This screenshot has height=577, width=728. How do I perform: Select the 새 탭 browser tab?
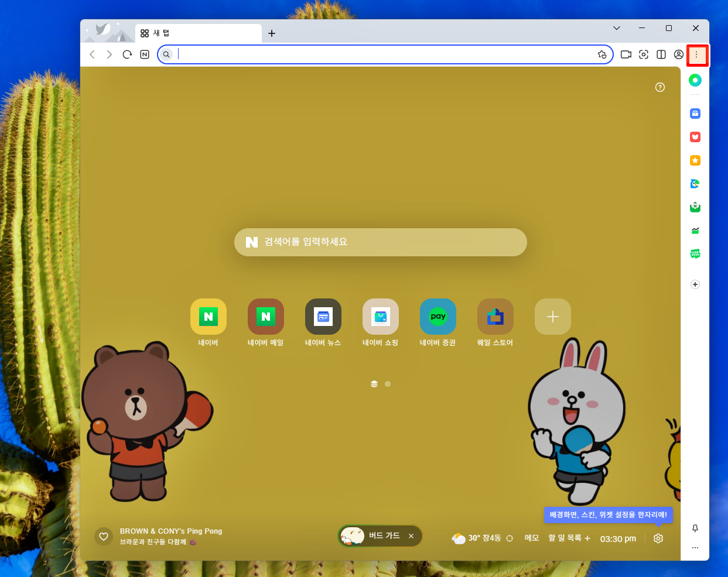[x=199, y=33]
